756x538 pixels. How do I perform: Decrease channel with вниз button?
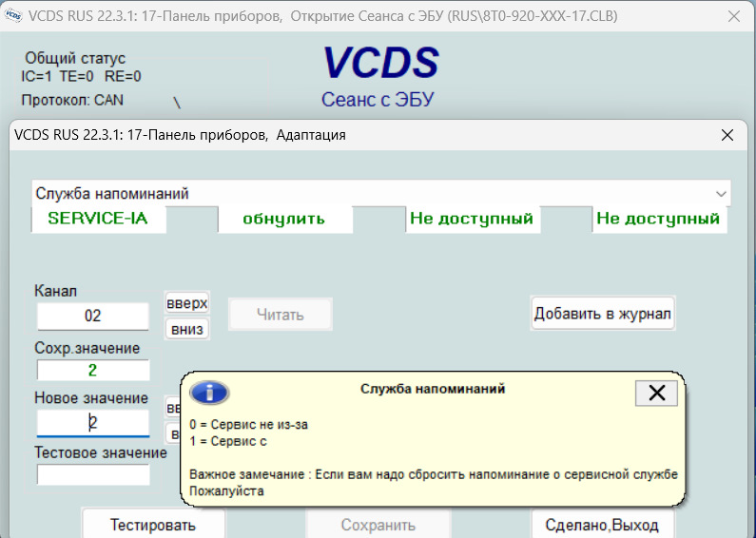pyautogui.click(x=187, y=329)
